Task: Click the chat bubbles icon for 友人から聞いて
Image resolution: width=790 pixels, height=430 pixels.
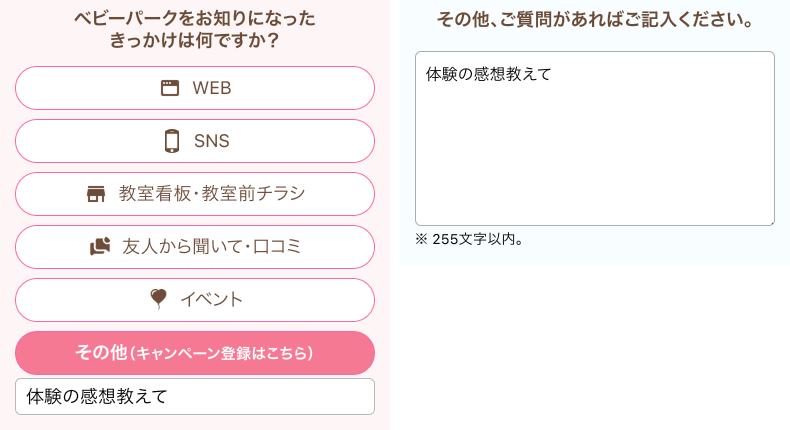Action: point(99,246)
